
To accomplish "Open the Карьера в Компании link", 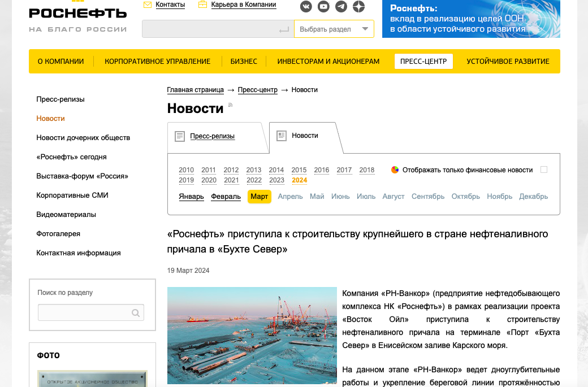I will click(x=243, y=5).
